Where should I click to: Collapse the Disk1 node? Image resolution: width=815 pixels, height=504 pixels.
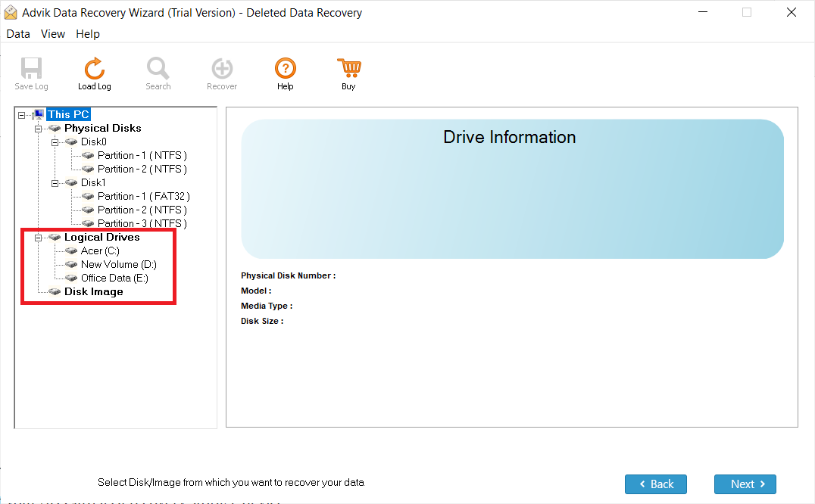55,183
